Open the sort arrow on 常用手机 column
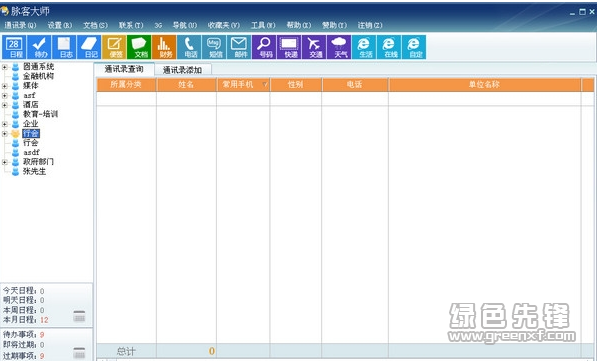The image size is (597, 361). click(x=265, y=85)
